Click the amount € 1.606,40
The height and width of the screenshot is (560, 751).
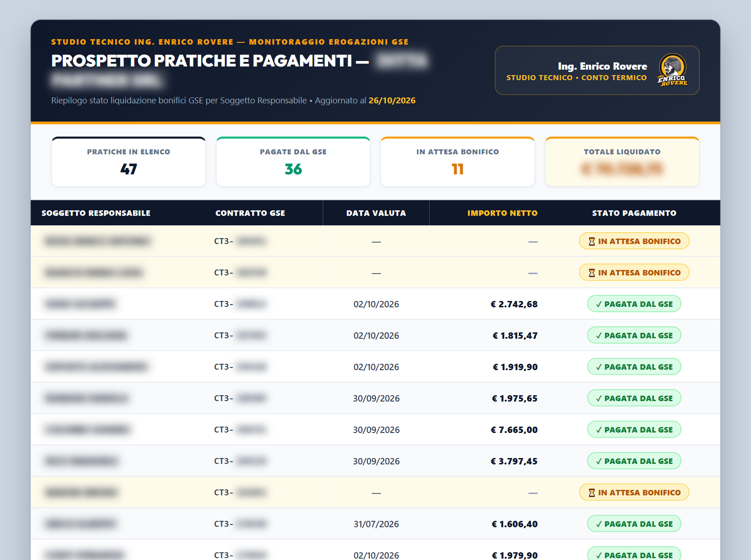point(514,524)
